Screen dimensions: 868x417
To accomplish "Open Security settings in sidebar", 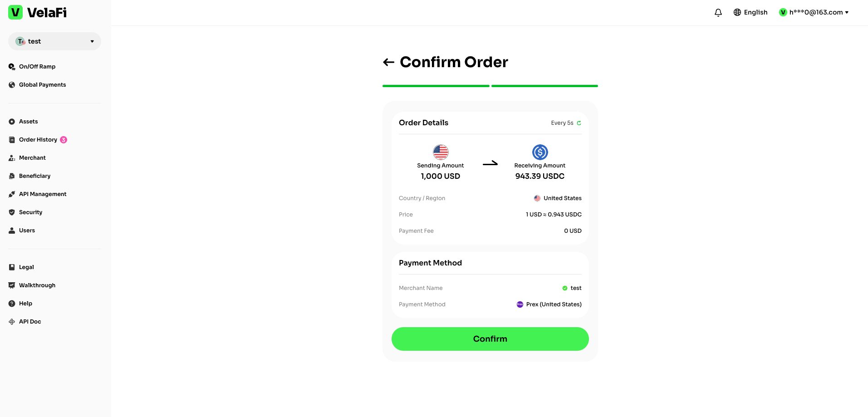I will pyautogui.click(x=25, y=212).
